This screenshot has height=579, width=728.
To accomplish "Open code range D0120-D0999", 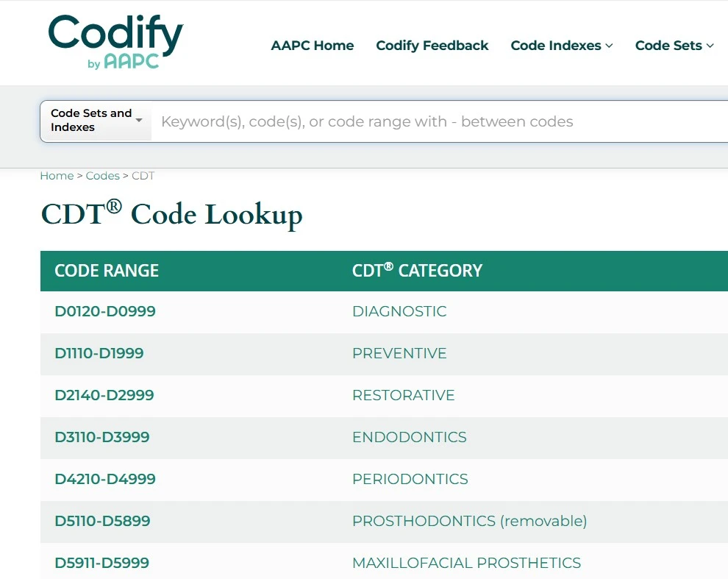I will coord(105,311).
